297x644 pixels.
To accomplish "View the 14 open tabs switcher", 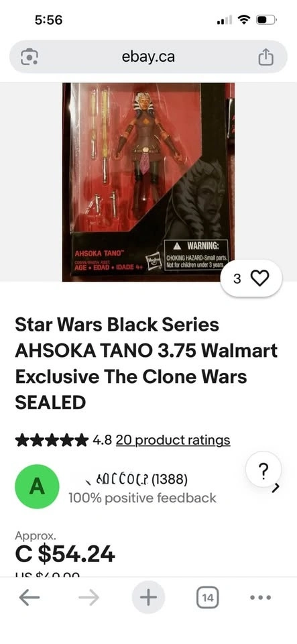I will [x=208, y=598].
